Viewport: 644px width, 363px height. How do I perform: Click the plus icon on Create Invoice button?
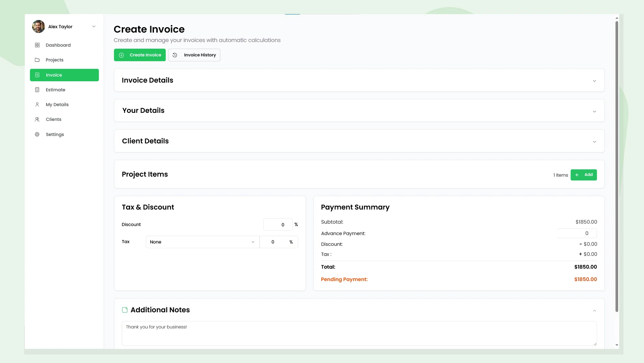point(121,55)
